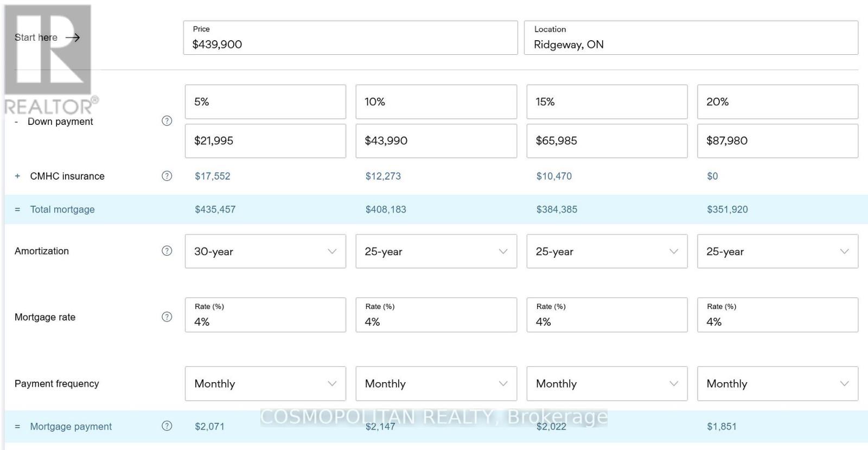Open the amortization dropdown under 15%
The image size is (868, 450).
point(607,251)
